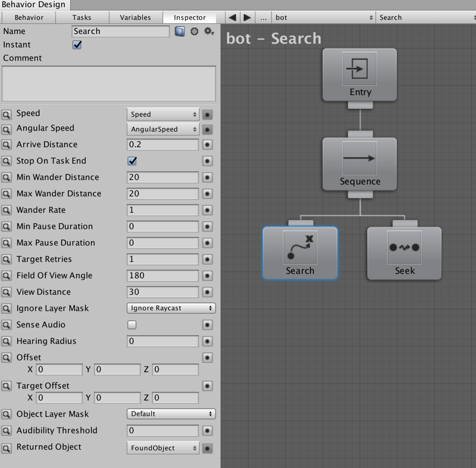The image size is (476, 468).
Task: Click the magnifier icon next to Audibility Threshold
Action: (x=6, y=430)
